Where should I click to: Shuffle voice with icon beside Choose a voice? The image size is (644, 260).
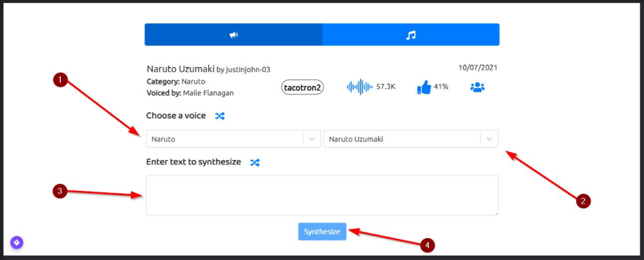click(x=219, y=116)
